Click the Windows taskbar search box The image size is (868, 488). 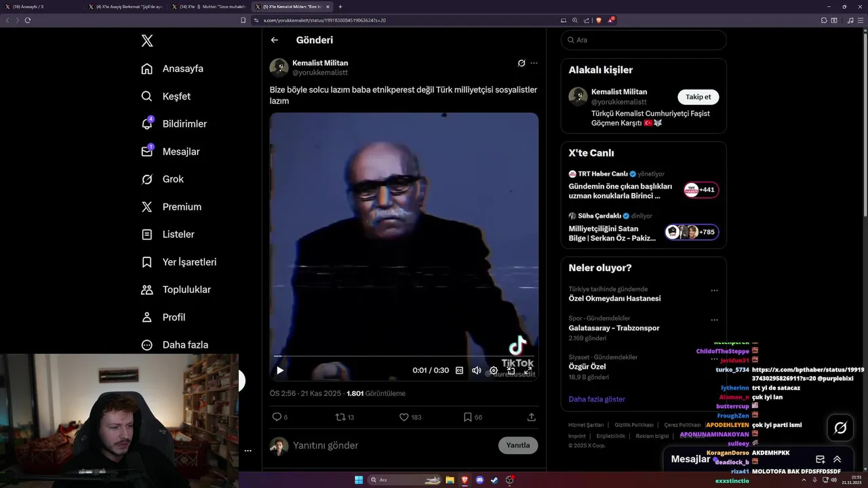pos(404,480)
